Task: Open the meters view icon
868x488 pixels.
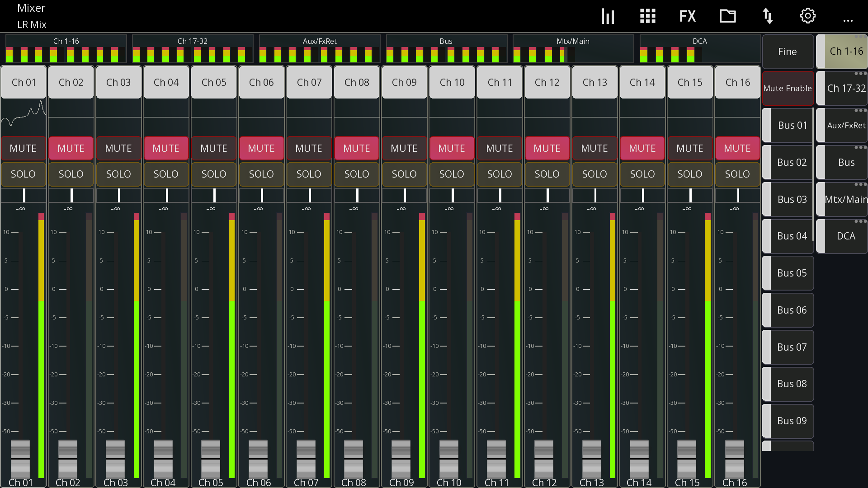Action: pyautogui.click(x=608, y=16)
